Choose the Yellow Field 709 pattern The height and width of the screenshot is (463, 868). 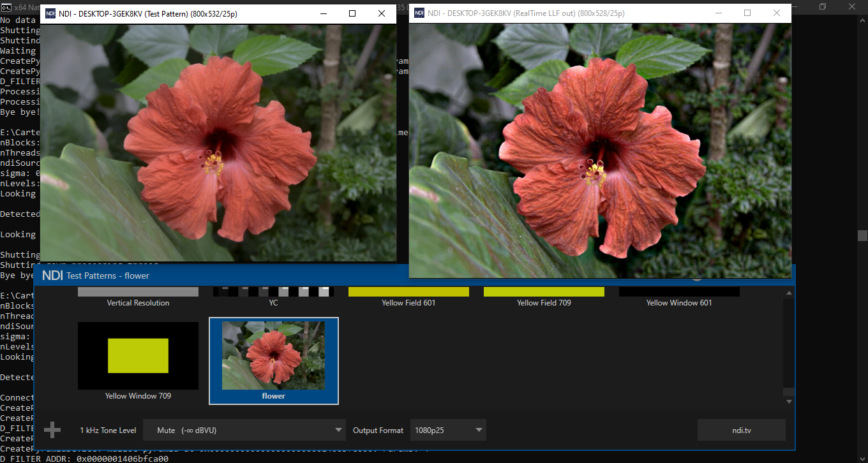coord(544,297)
